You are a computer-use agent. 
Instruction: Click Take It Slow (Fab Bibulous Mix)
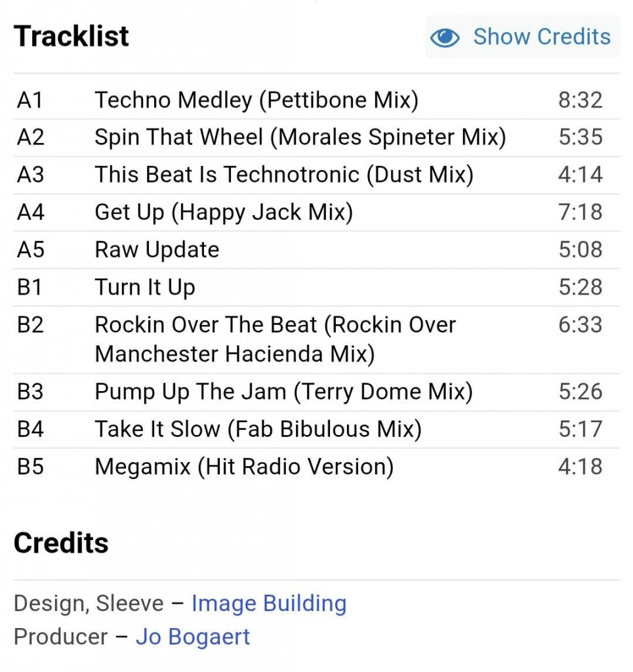tap(258, 429)
